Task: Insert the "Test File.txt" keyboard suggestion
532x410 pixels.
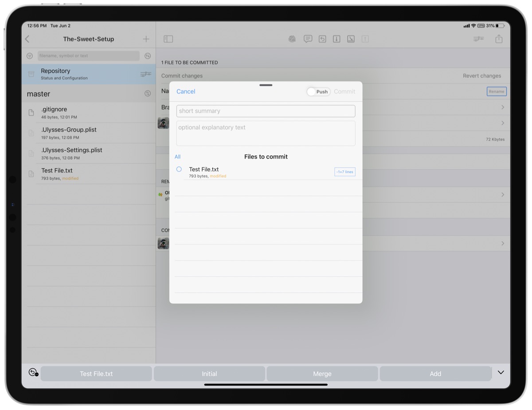Action: [96, 374]
